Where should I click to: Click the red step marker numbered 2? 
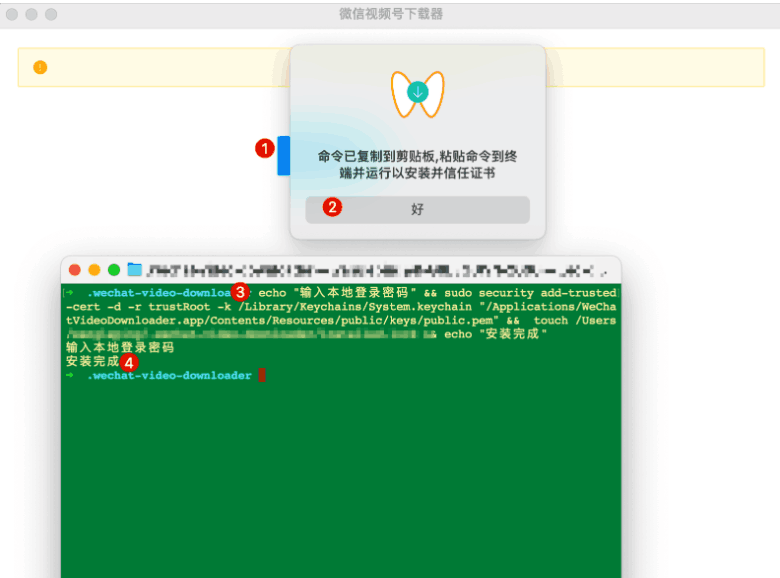pyautogui.click(x=332, y=207)
